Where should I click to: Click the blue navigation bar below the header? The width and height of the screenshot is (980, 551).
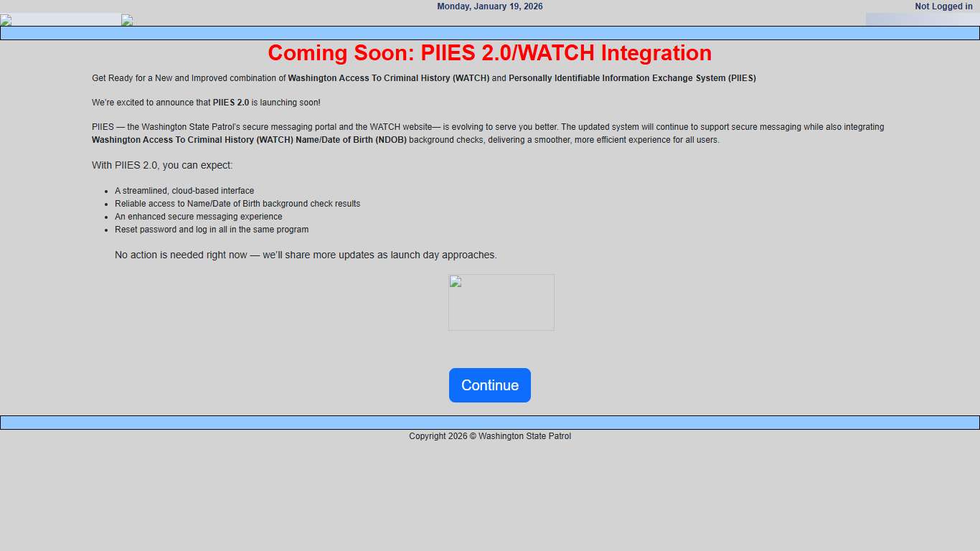tap(489, 33)
